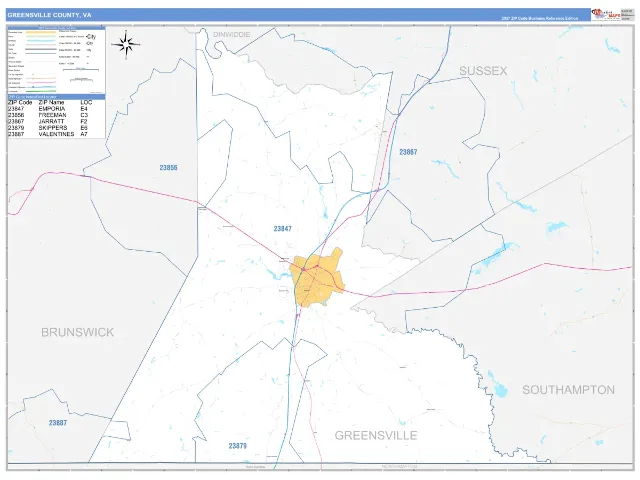Click the SOUTHAMPTON county label
640x480 pixels.
point(569,390)
